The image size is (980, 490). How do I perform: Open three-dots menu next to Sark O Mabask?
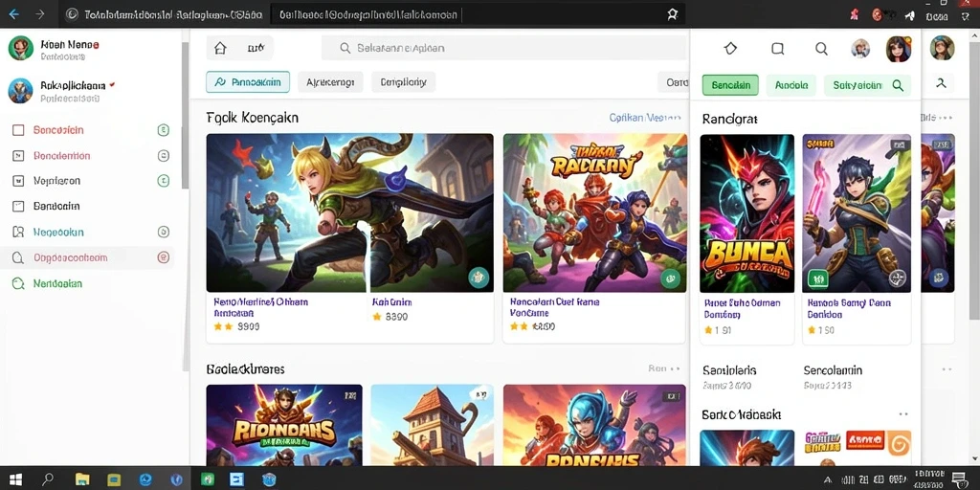point(903,414)
